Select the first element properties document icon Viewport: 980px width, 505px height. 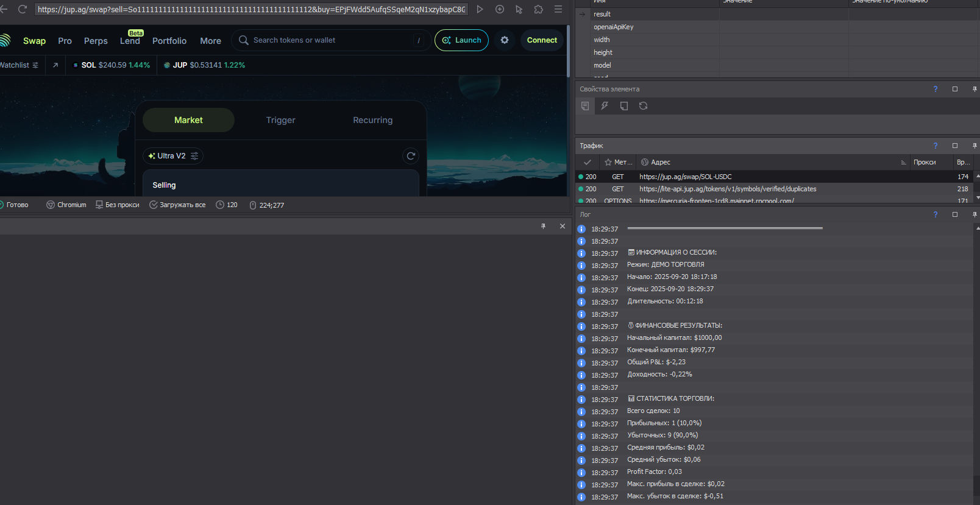click(x=585, y=106)
